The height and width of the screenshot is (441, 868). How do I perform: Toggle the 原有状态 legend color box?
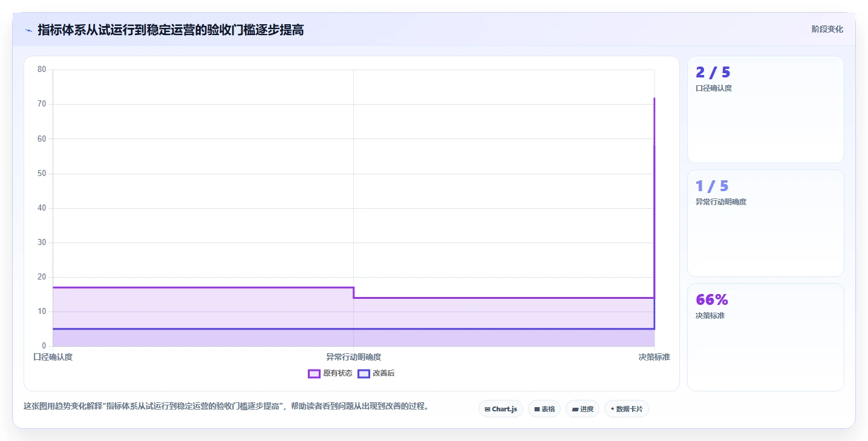point(314,373)
